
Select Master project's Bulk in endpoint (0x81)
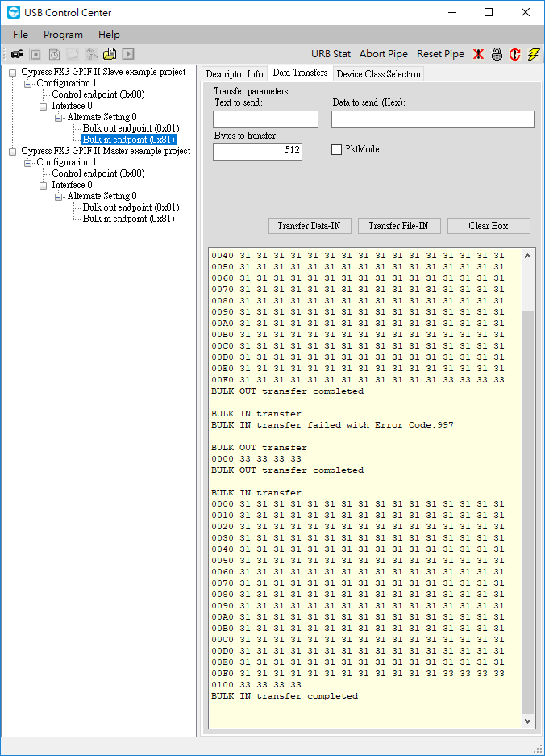[129, 219]
